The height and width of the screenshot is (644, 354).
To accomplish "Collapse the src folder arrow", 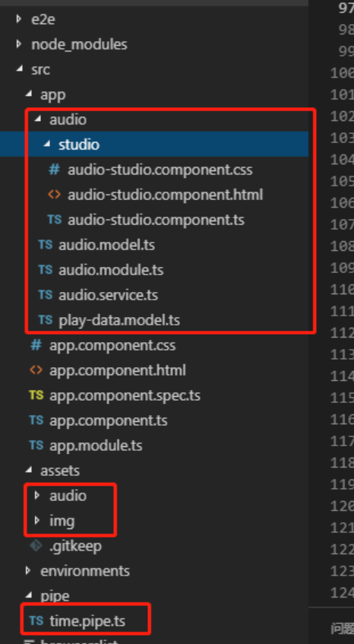I will (x=19, y=69).
